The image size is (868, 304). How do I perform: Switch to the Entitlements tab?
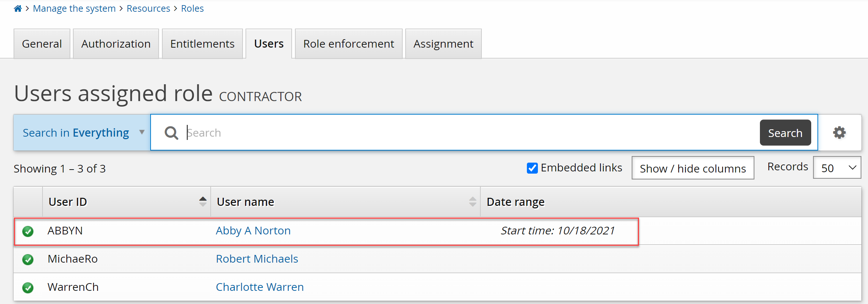[x=202, y=44]
